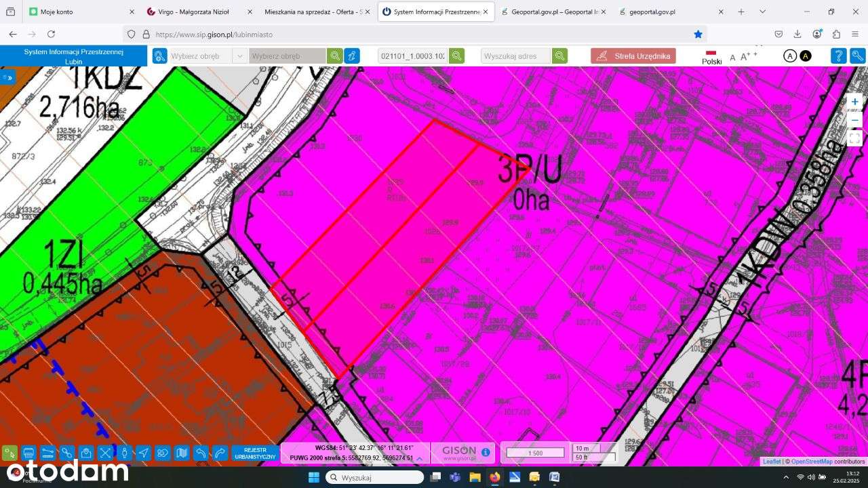Click the search button next to parcel ID 021101_1.0003
Image resolution: width=868 pixels, height=488 pixels.
click(456, 56)
